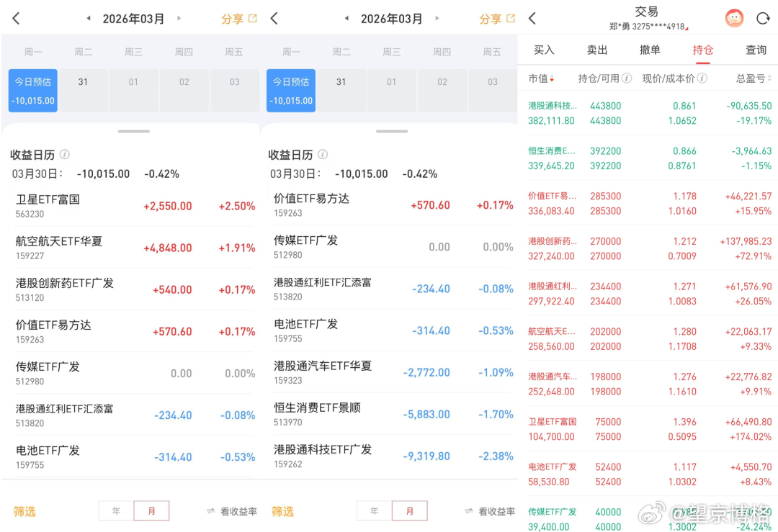The height and width of the screenshot is (532, 778).
Task: Tap the refresh icon in the 交易 header
Action: pyautogui.click(x=763, y=19)
